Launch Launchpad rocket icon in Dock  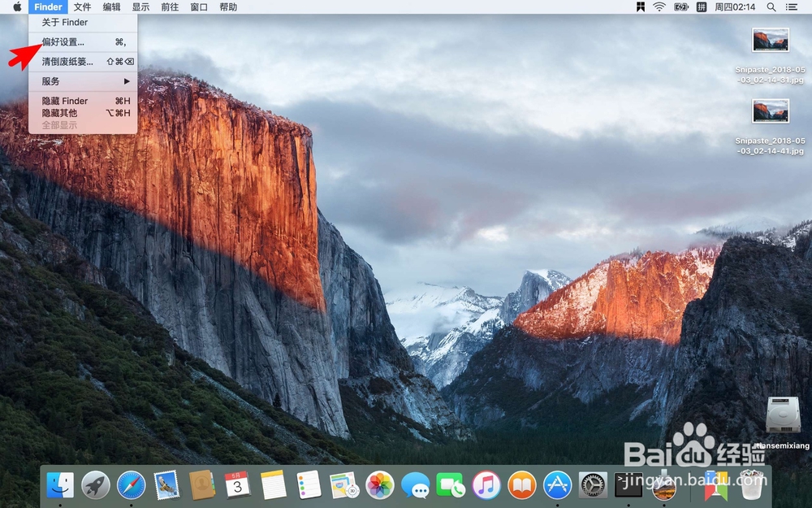point(96,485)
